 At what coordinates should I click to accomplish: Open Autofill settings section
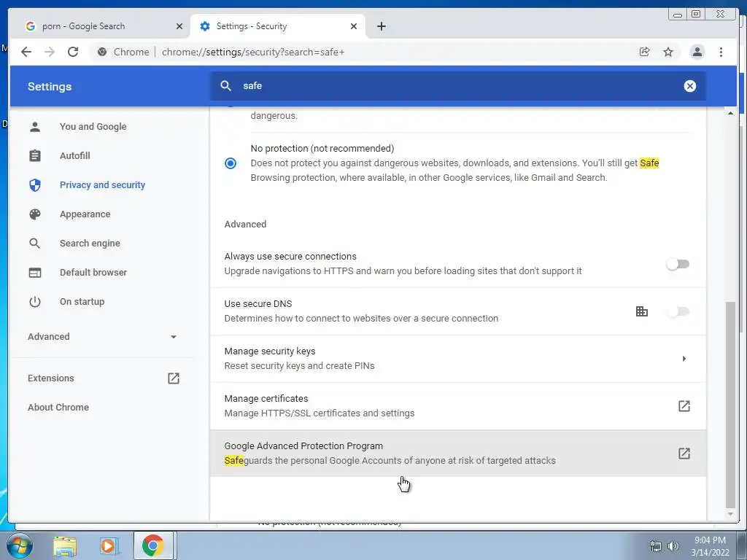(75, 156)
